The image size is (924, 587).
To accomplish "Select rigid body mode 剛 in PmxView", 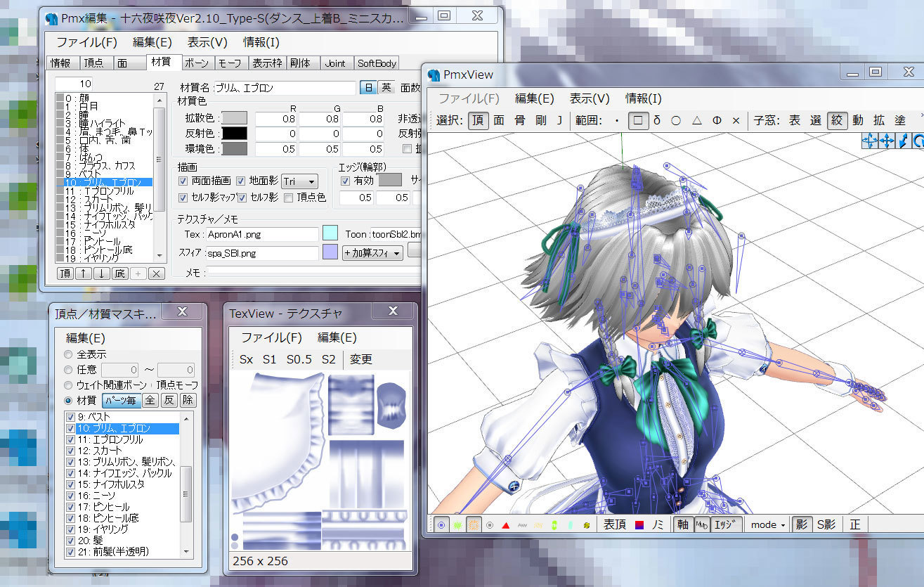I will (540, 120).
